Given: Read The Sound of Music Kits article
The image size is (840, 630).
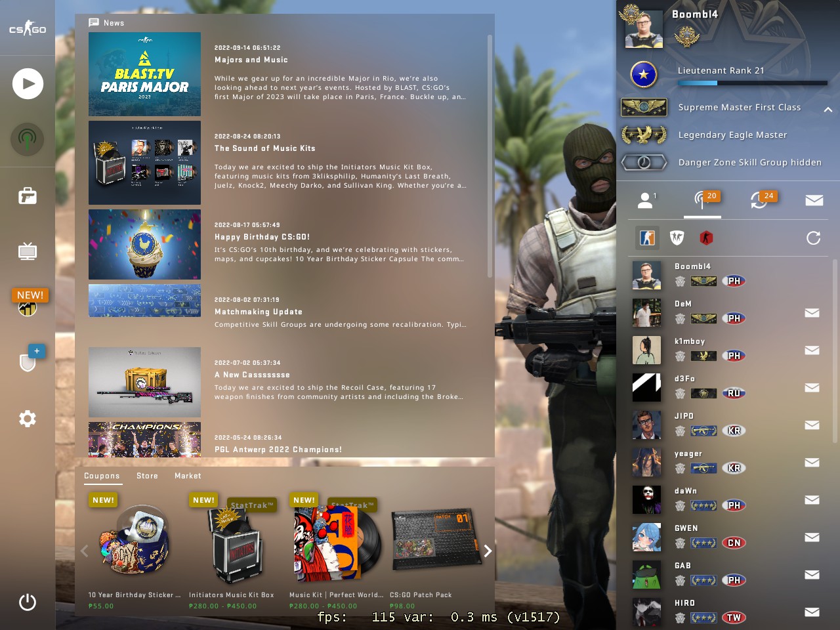Looking at the screenshot, I should pos(265,148).
